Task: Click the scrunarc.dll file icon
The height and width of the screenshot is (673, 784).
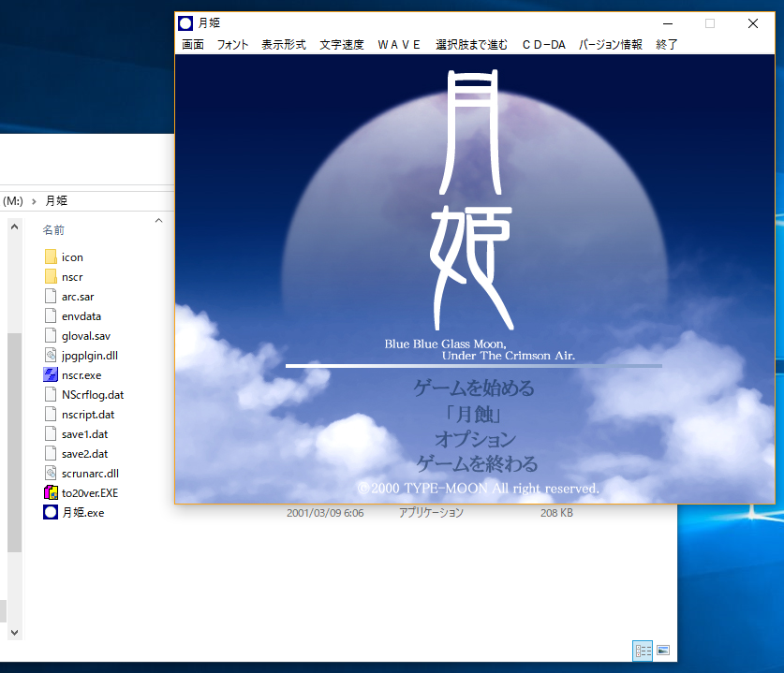Action: [x=51, y=474]
